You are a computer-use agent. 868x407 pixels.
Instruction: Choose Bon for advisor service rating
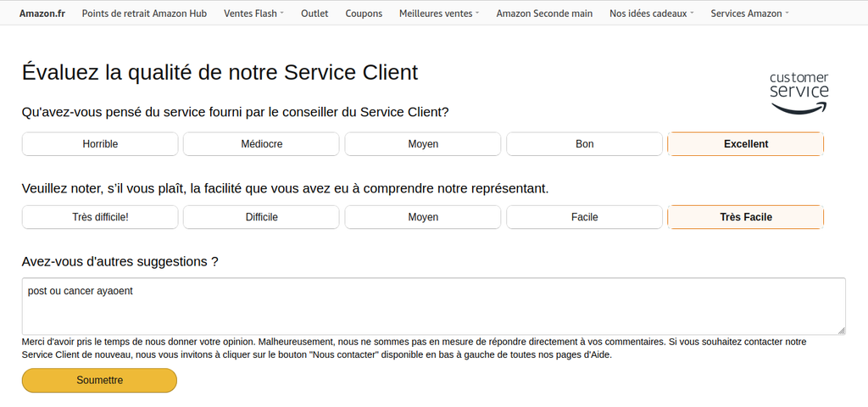click(x=585, y=144)
